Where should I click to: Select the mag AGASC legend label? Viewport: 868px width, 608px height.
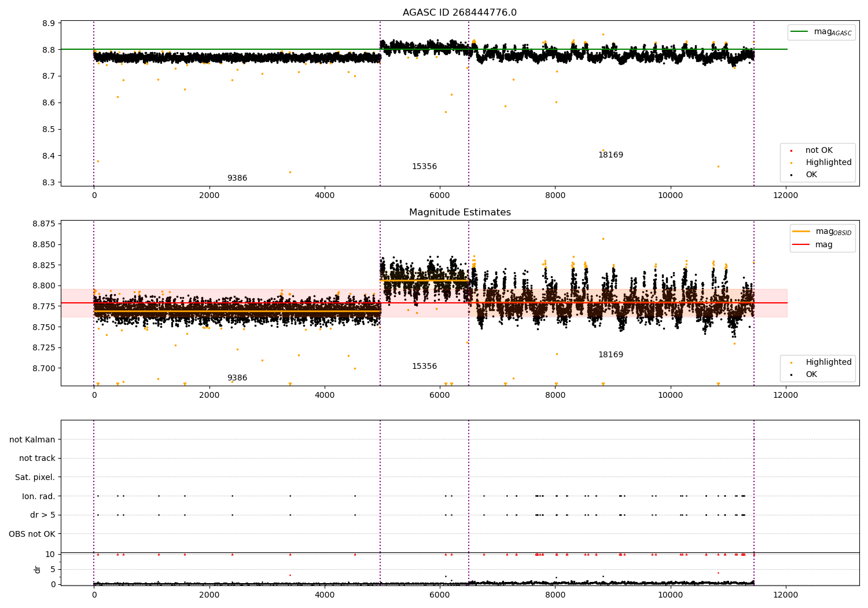coord(833,32)
